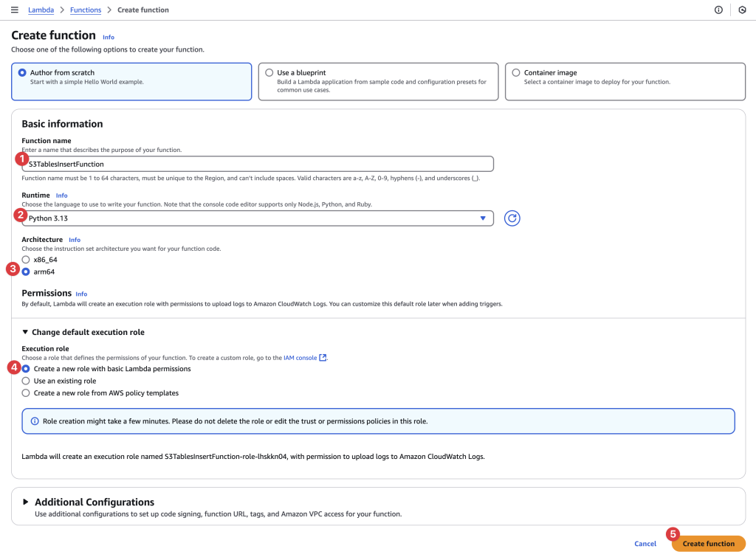Open Info link next to Runtime
The height and width of the screenshot is (560, 756).
(62, 196)
